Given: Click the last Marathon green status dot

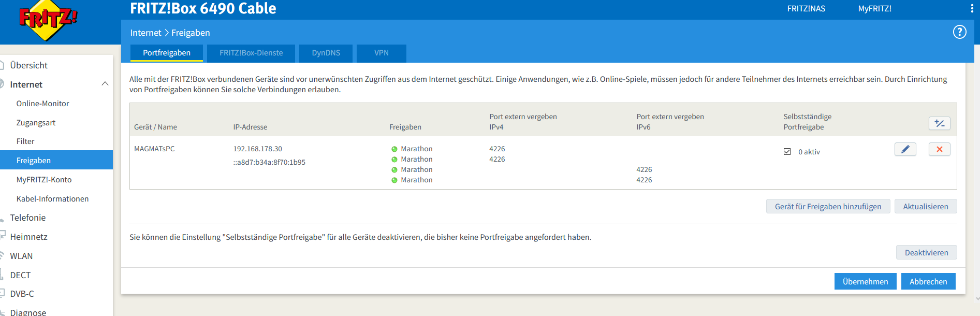Looking at the screenshot, I should tap(394, 180).
